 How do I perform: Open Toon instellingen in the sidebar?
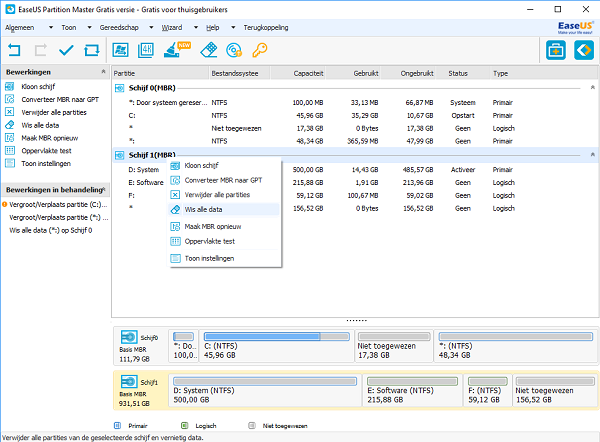[x=46, y=164]
